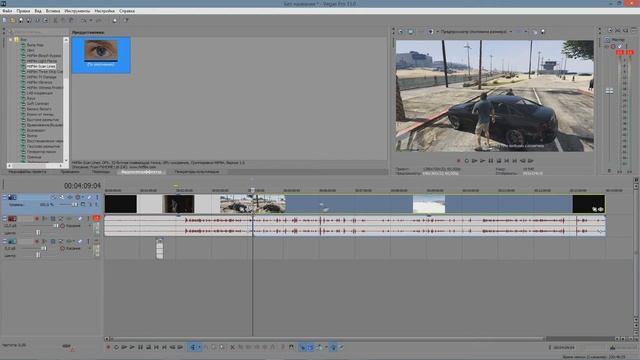Click the record button in timeline transport
This screenshot has height=360, width=640.
[109, 347]
